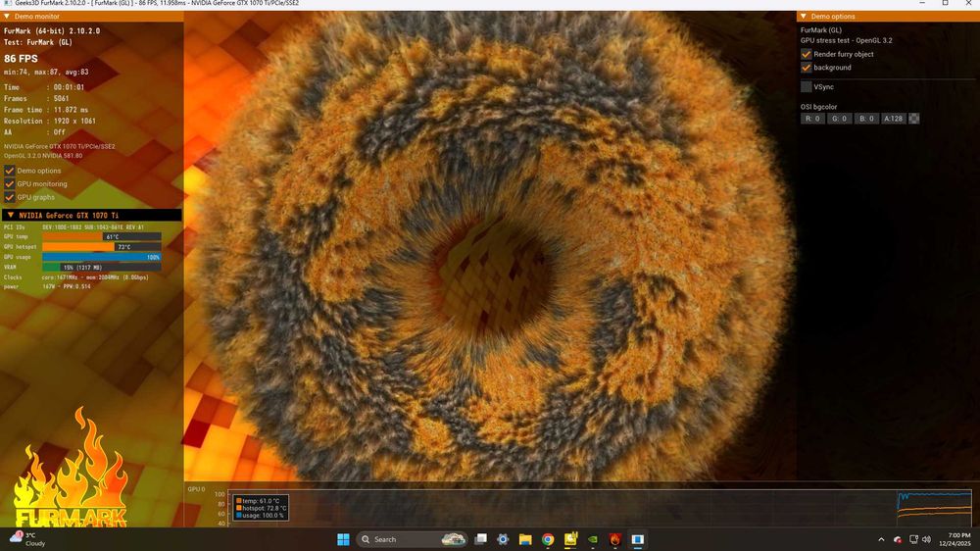Collapse the NVIDIA GeForce GTX 1070 Ti section

(x=11, y=215)
